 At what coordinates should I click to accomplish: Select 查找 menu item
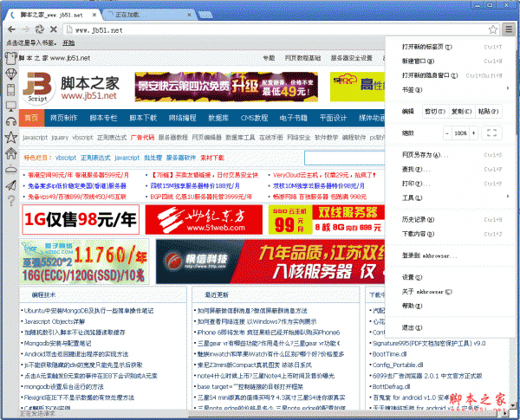click(x=451, y=169)
